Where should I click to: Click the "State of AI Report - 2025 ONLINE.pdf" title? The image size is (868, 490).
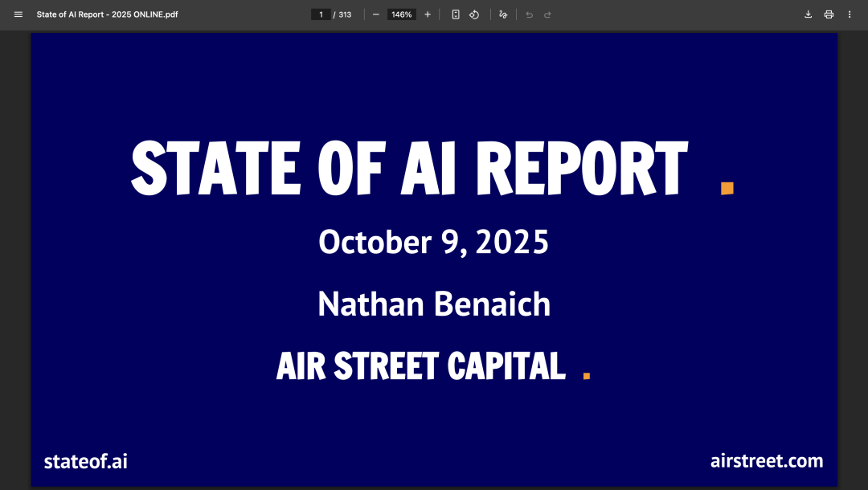[108, 14]
